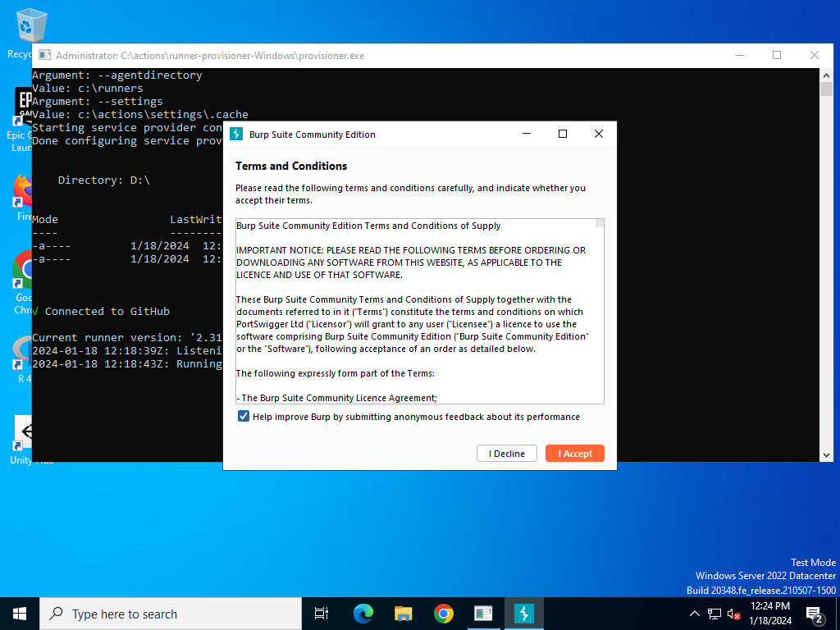Click the muted volume tray icon

pos(733,614)
